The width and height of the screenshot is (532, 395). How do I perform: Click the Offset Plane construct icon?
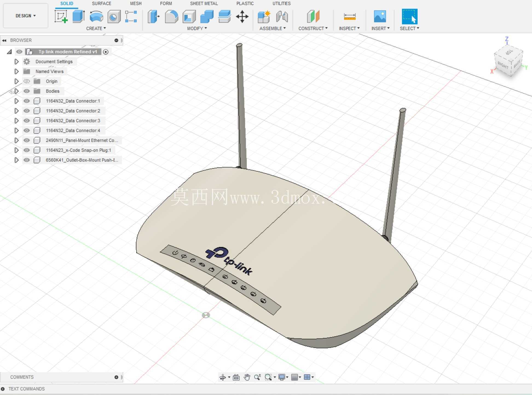tap(313, 16)
